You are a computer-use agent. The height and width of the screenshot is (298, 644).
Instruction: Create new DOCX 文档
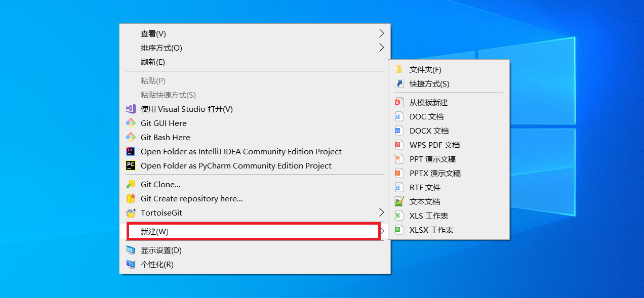(449, 131)
